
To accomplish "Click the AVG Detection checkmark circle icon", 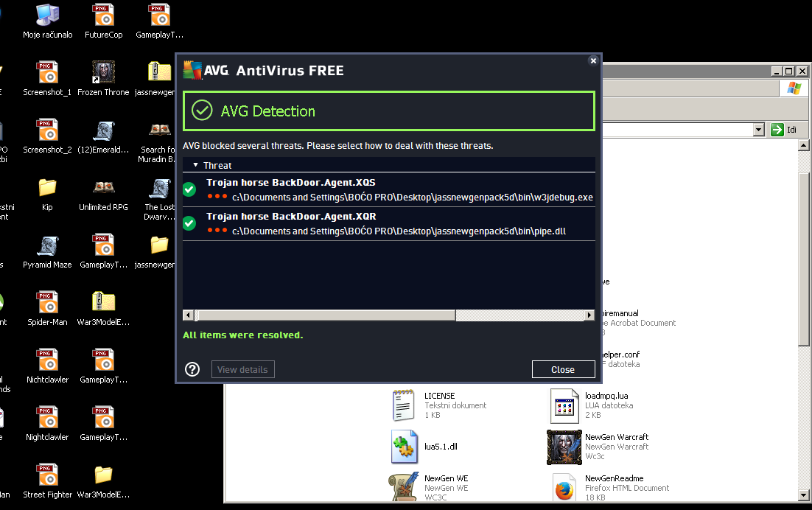I will tap(202, 111).
